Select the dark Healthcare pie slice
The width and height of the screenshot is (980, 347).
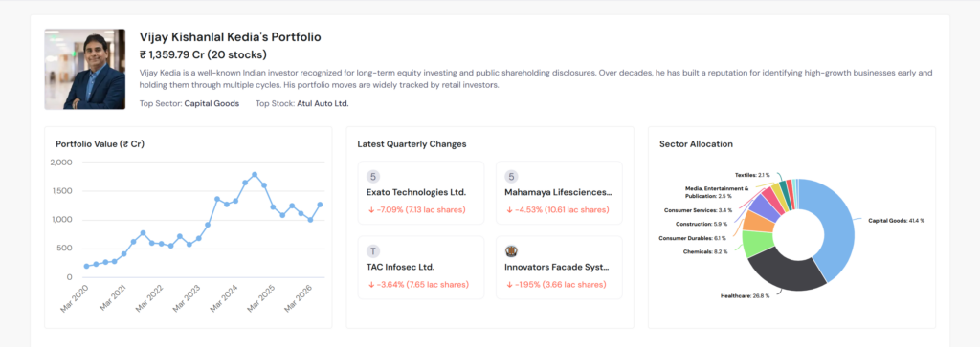[x=785, y=270]
